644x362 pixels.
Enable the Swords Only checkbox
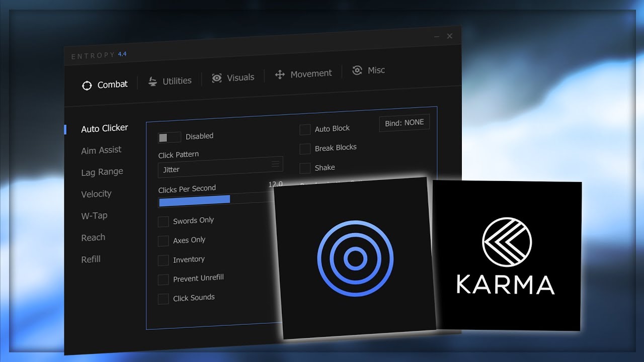click(163, 222)
